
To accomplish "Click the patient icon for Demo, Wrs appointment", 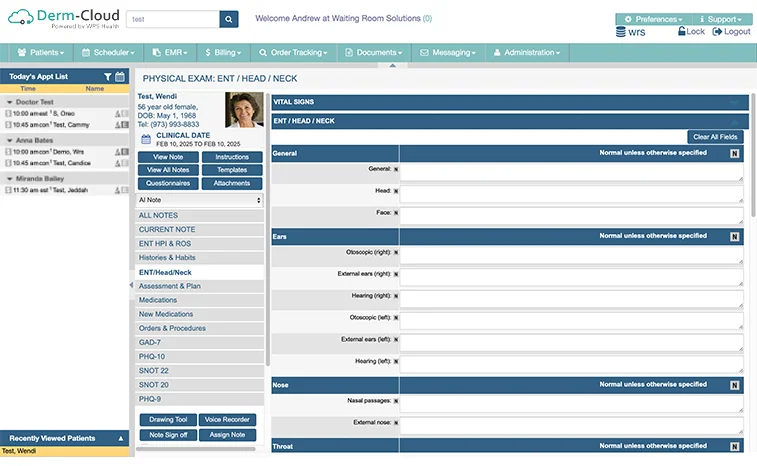I will [117, 152].
